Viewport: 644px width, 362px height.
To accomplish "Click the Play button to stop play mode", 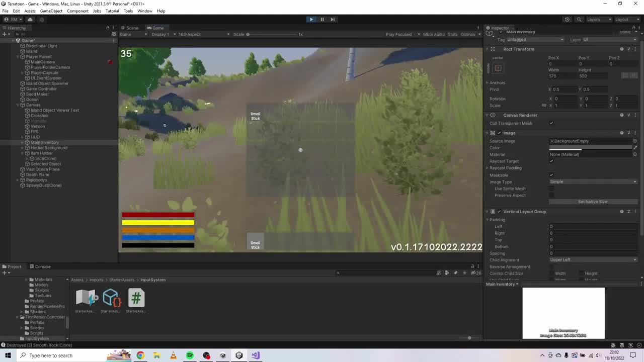I will tap(311, 19).
